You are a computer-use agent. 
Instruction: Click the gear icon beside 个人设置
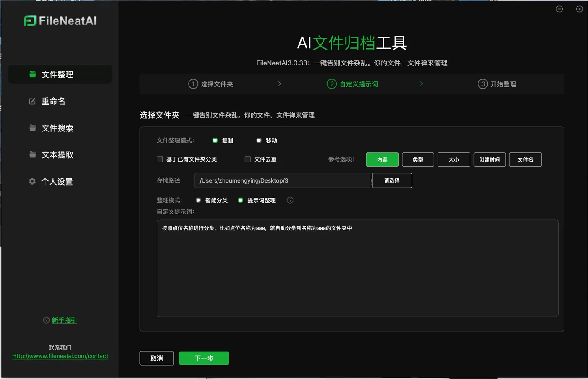click(32, 181)
